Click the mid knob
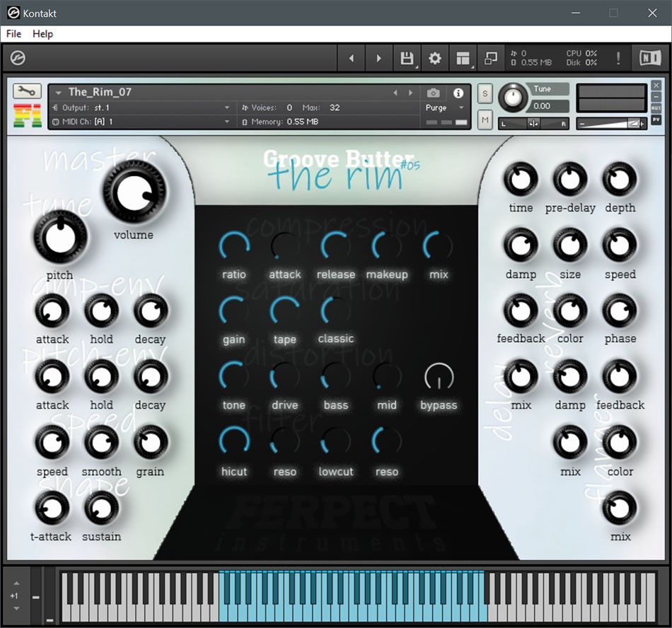 point(386,376)
